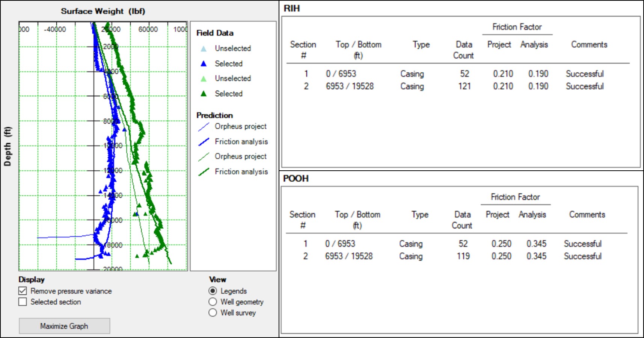Image resolution: width=644 pixels, height=338 pixels.
Task: Click POOH section 2 Casing type cell
Action: [x=411, y=256]
